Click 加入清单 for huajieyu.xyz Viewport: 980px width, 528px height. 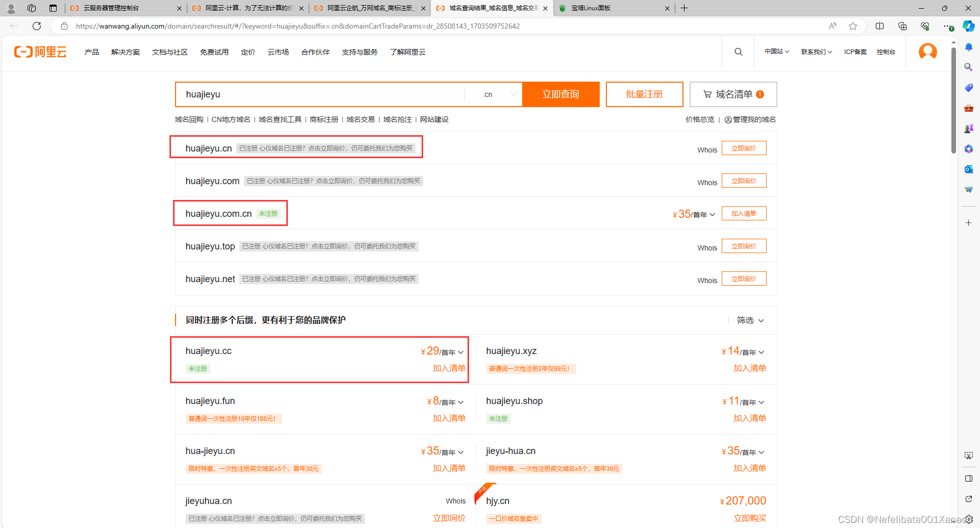click(x=749, y=368)
